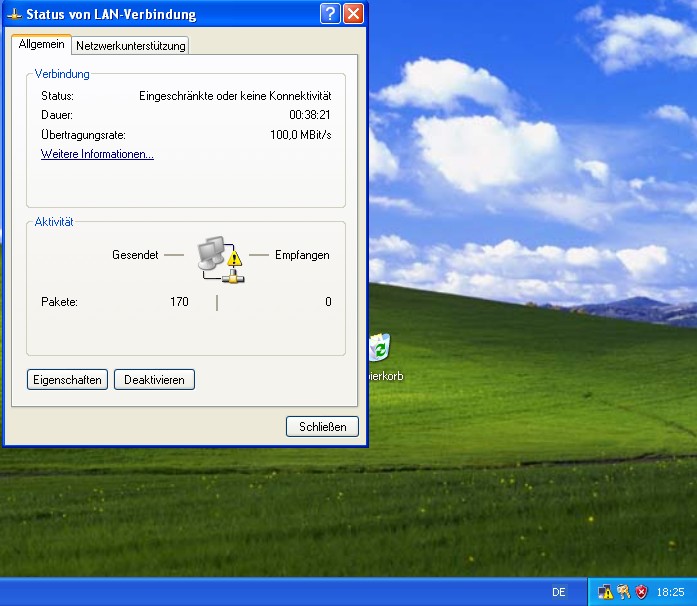Open the Netzwerkunterstützung tab

[x=130, y=45]
